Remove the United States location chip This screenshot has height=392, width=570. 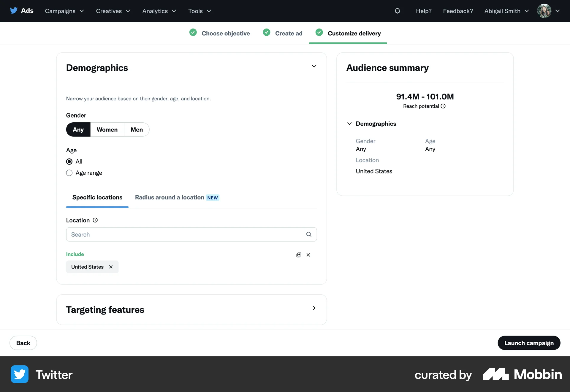111,267
